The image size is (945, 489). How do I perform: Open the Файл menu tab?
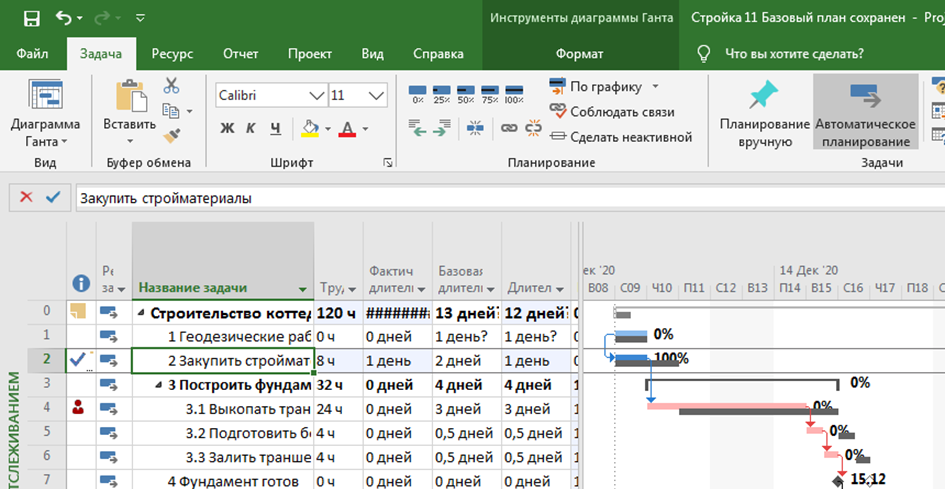[33, 54]
